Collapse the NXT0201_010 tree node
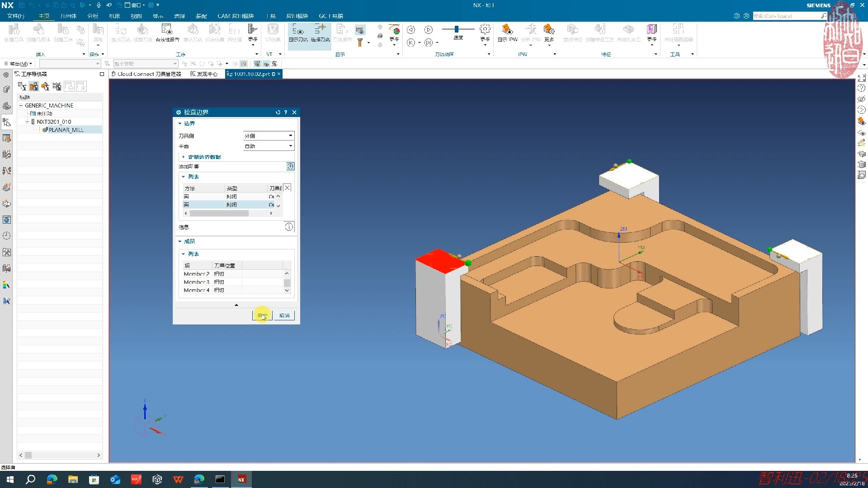This screenshot has height=488, width=868. (27, 122)
